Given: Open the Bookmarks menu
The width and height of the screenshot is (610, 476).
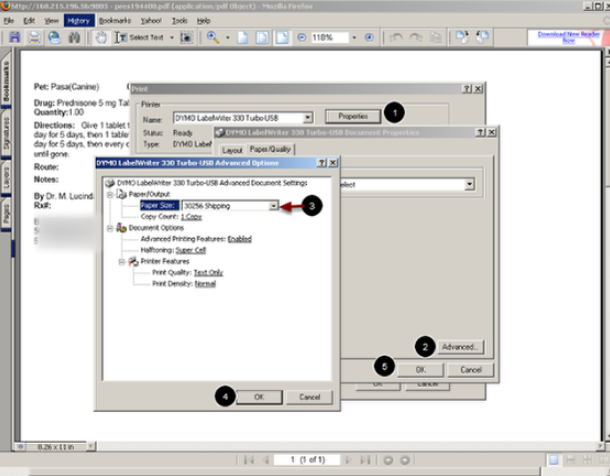Looking at the screenshot, I should (115, 21).
